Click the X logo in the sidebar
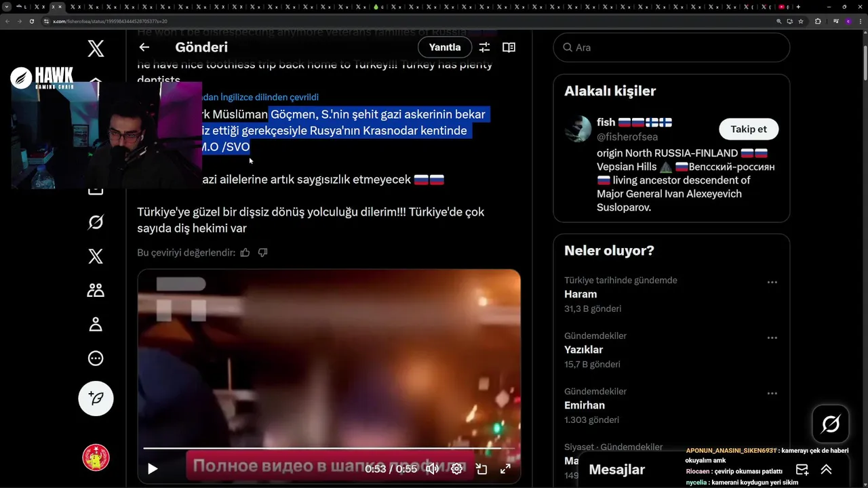Viewport: 868px width, 488px height. tap(96, 48)
